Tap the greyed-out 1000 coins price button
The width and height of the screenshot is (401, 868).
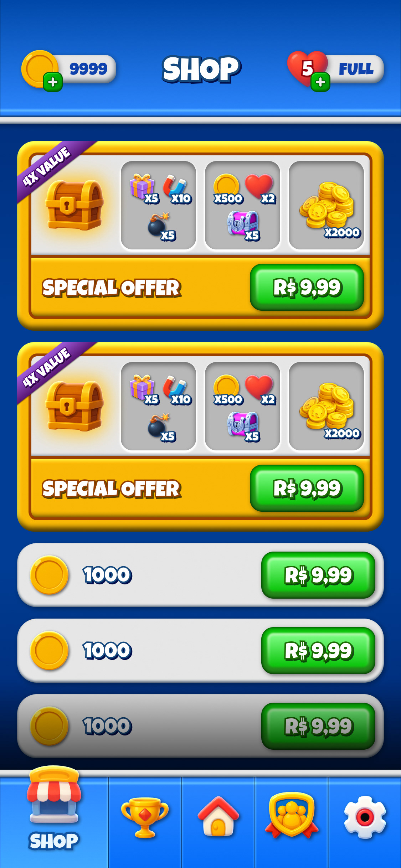tap(318, 726)
